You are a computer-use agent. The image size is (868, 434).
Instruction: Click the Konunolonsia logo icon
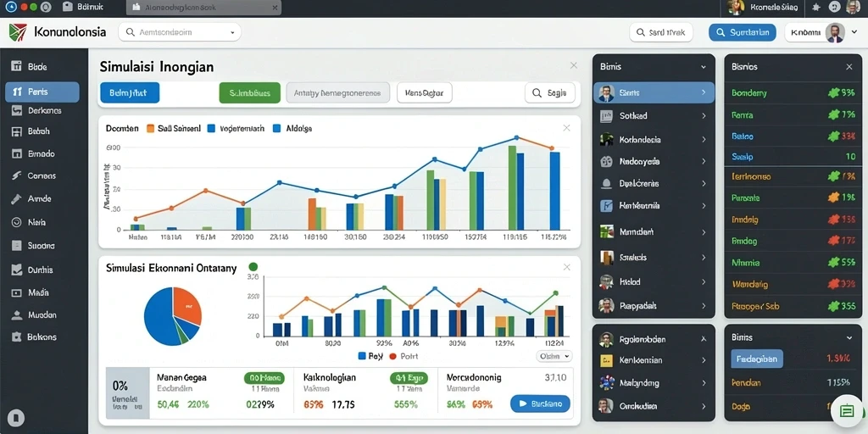(x=18, y=32)
